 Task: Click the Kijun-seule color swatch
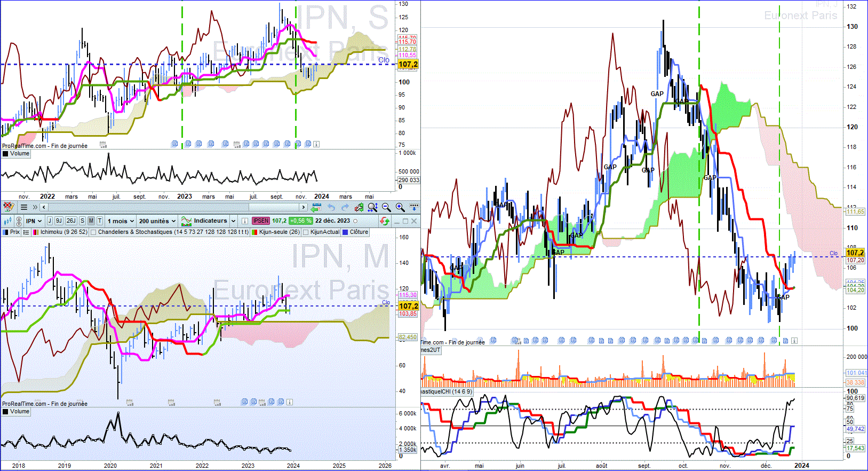[254, 232]
